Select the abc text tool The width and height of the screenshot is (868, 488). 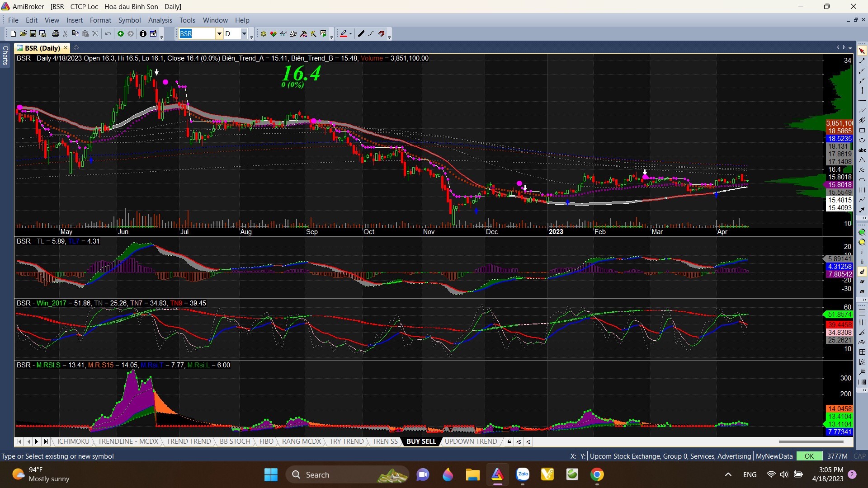click(862, 150)
